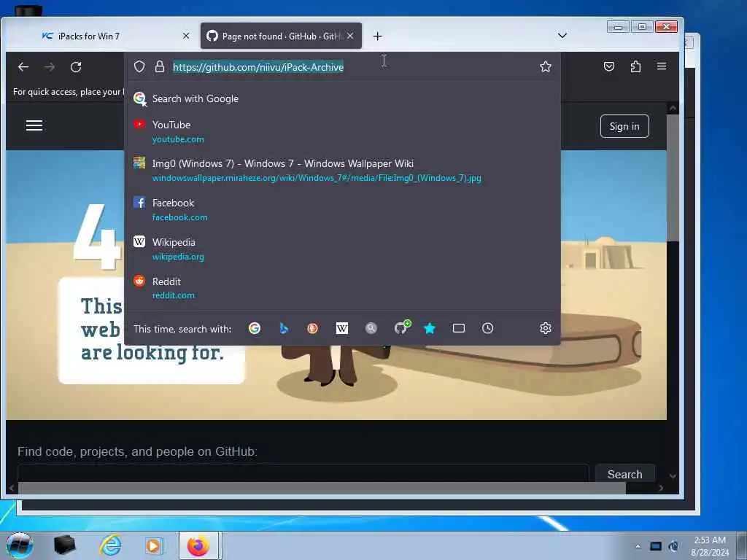The height and width of the screenshot is (560, 747).
Task: Click the GitHub search input field
Action: pyautogui.click(x=303, y=473)
